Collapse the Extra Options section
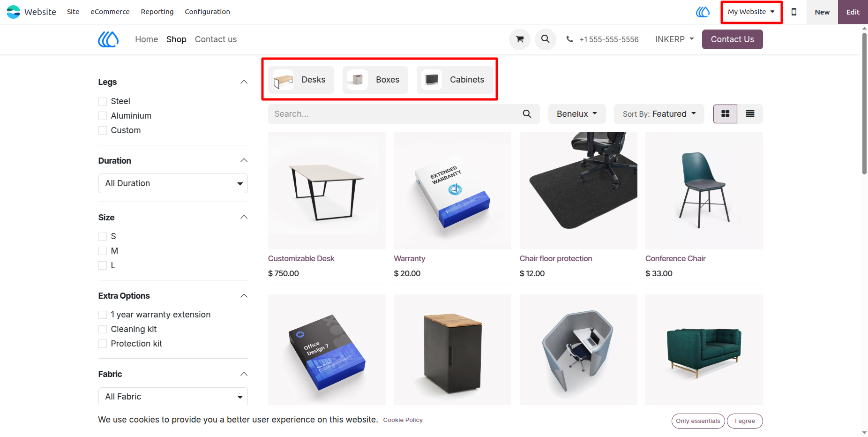868x437 pixels. (244, 295)
